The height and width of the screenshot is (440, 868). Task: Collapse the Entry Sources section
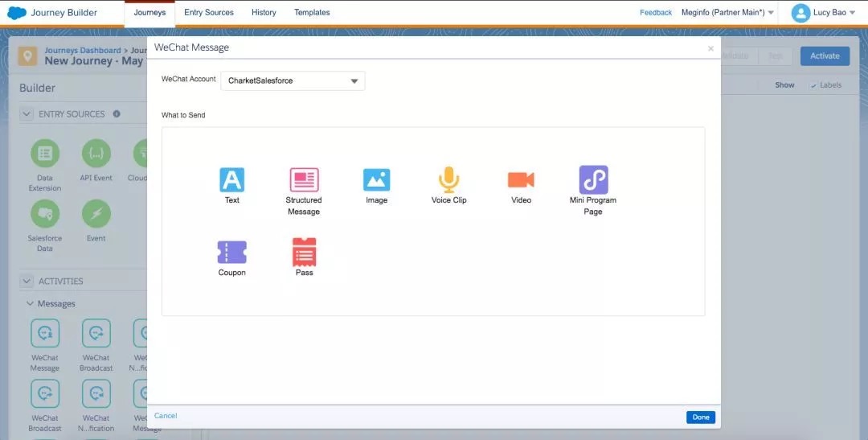point(27,114)
